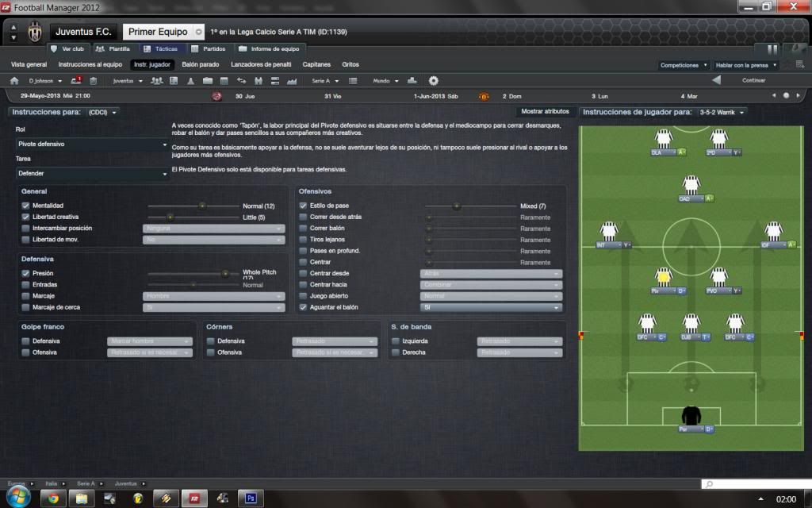Open the Instrucciones para (CDCI) dropdown

pyautogui.click(x=102, y=113)
